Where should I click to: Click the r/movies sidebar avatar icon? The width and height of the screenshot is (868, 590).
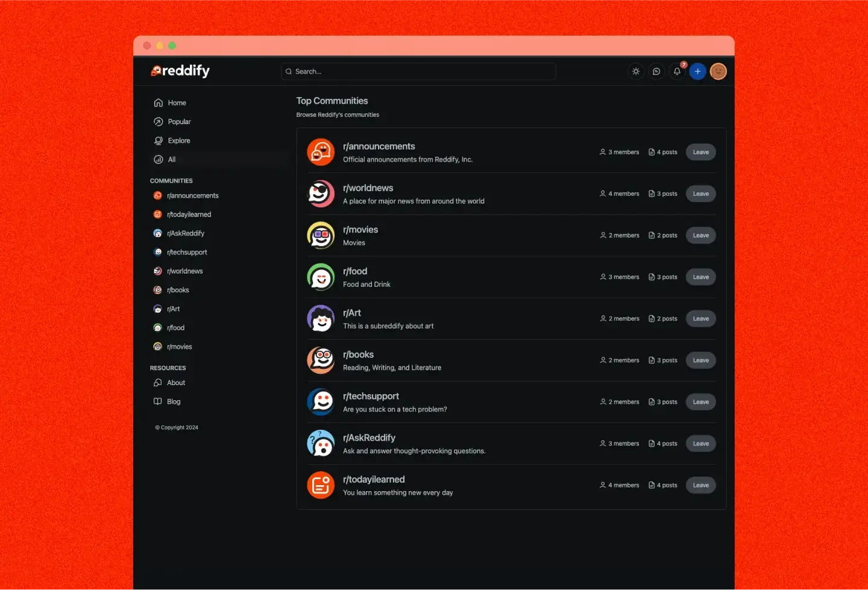[158, 347]
